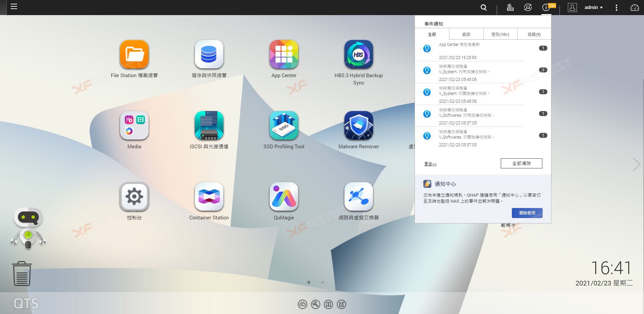
Task: Click the QTS logo
Action: [x=26, y=304]
